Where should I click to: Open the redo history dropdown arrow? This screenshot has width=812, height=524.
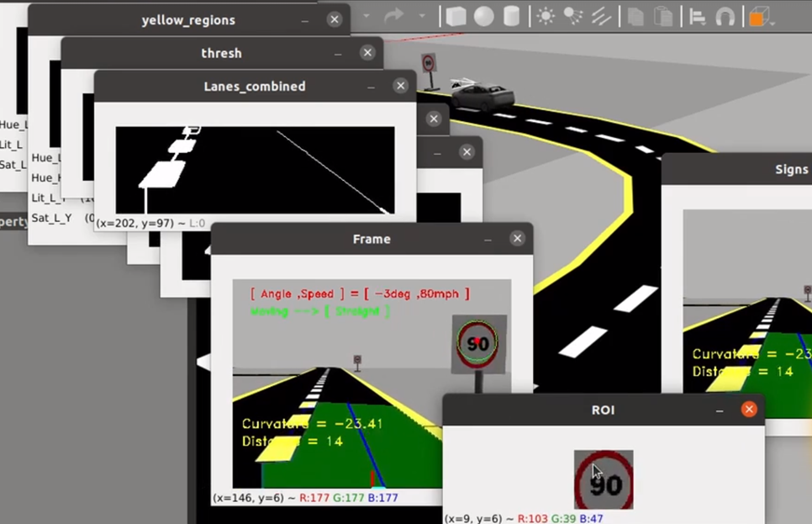point(422,17)
